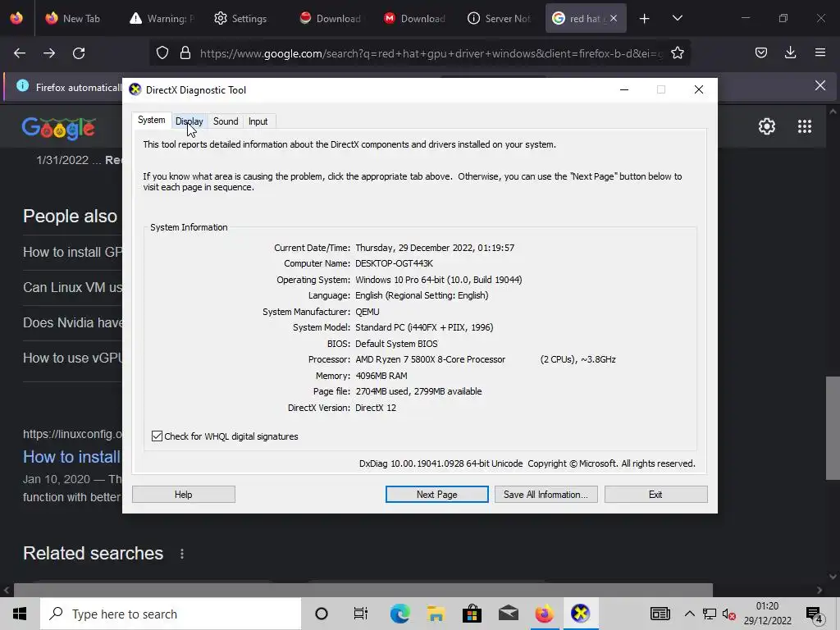Open Firefox downloads panel
This screenshot has height=630, width=840.
tap(790, 52)
